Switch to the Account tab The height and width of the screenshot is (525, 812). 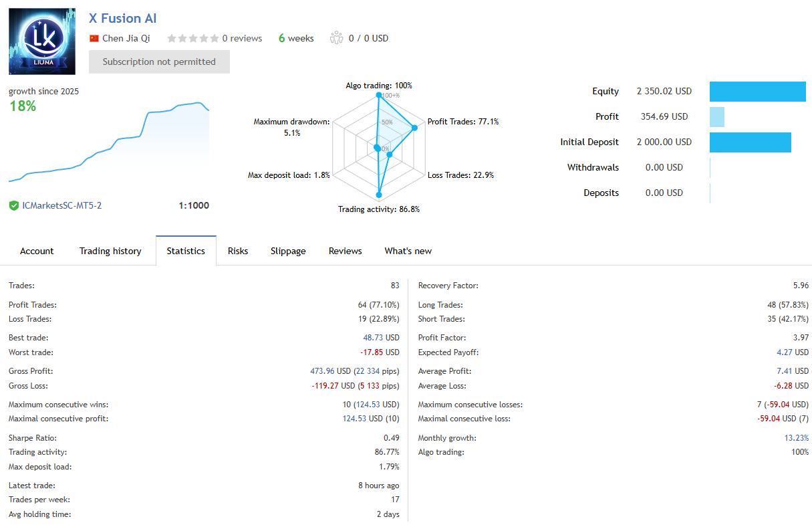[x=37, y=251]
